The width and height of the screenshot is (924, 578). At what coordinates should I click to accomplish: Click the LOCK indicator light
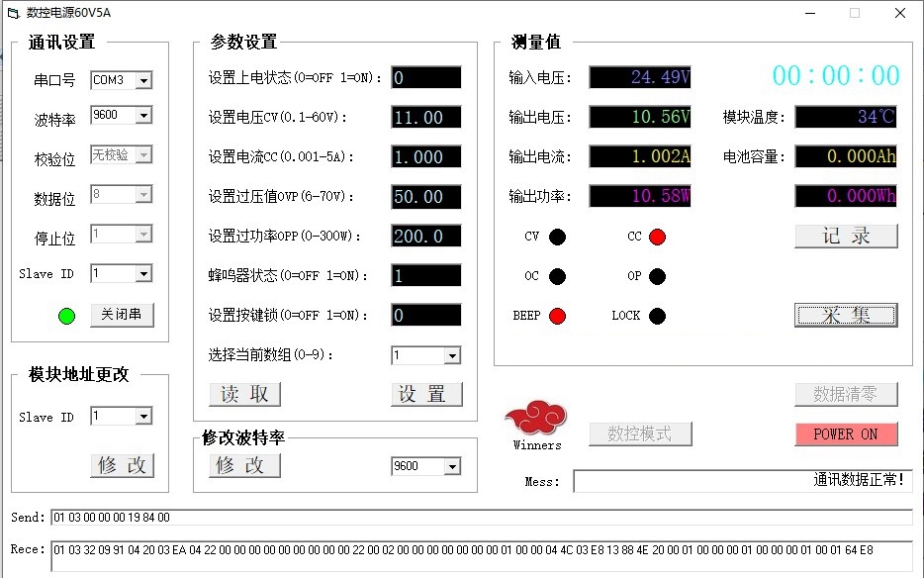click(x=657, y=316)
